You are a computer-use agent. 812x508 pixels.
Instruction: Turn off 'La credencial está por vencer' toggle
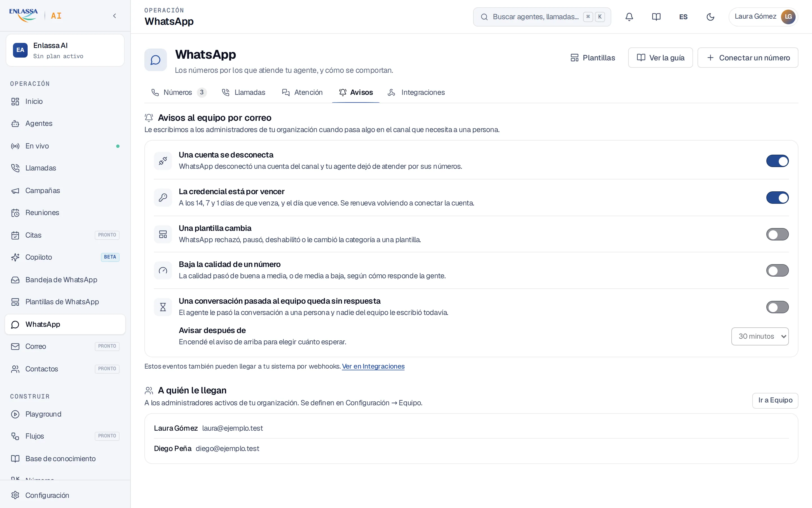777,198
